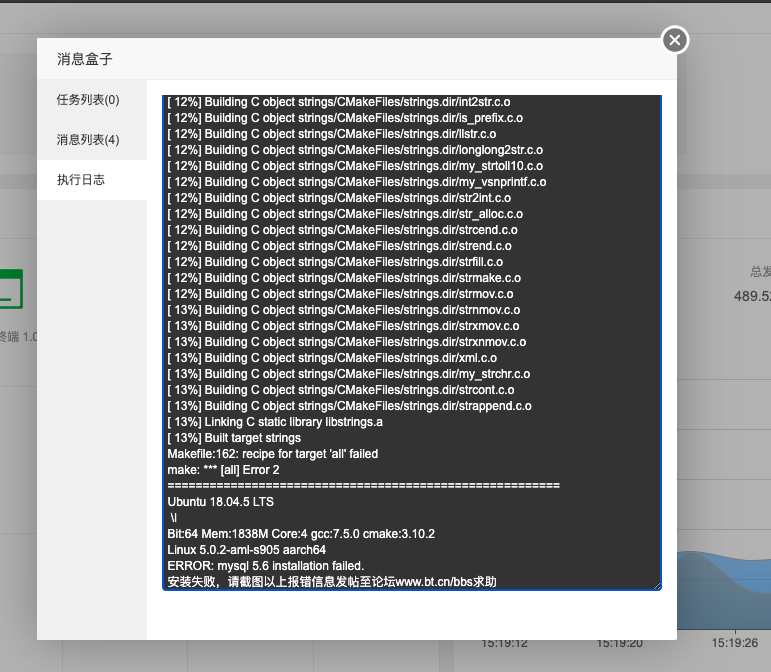Click the 'Linux 5.0.2-aml-s905 aarch64' line
771x672 pixels.
pyautogui.click(x=246, y=550)
